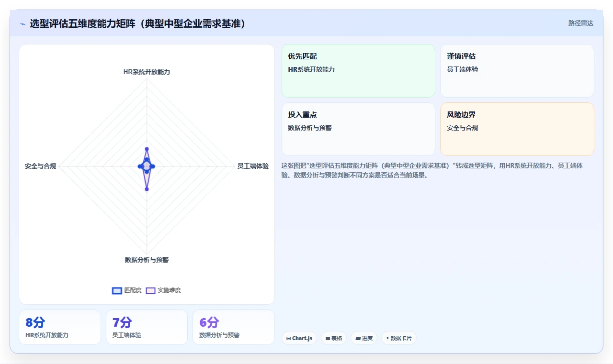Click the 安全与合规 radar axis label
This screenshot has width=613, height=364.
(x=41, y=166)
